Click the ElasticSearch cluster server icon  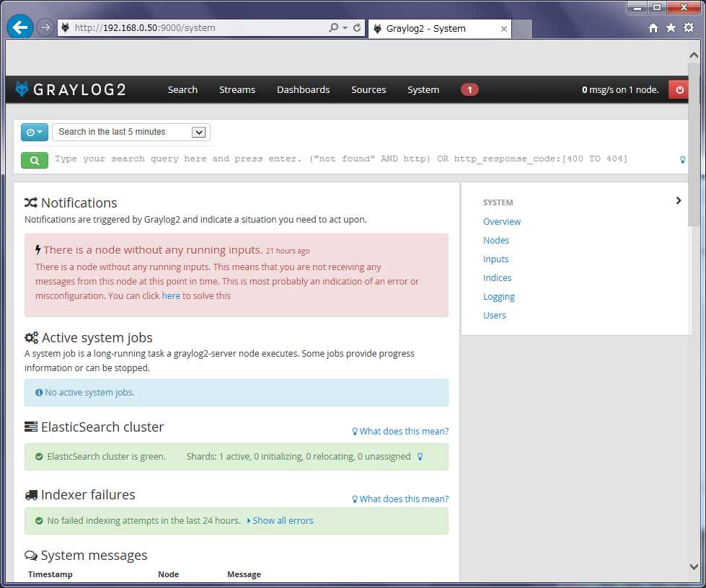(31, 427)
